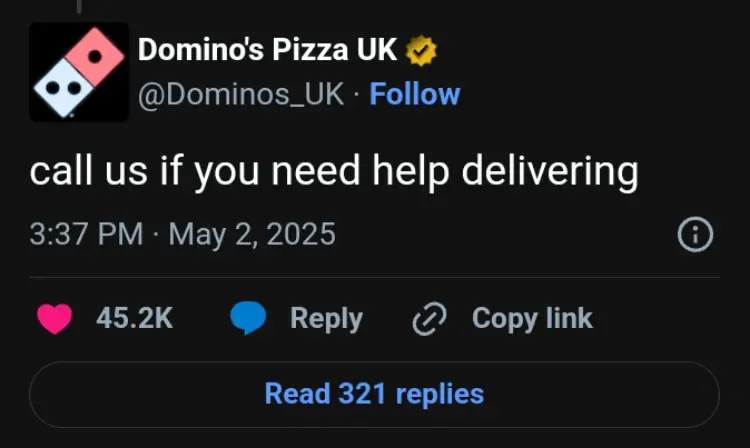Click the blue half of the domino logo
Viewport: 750px width, 448px height.
click(x=62, y=90)
